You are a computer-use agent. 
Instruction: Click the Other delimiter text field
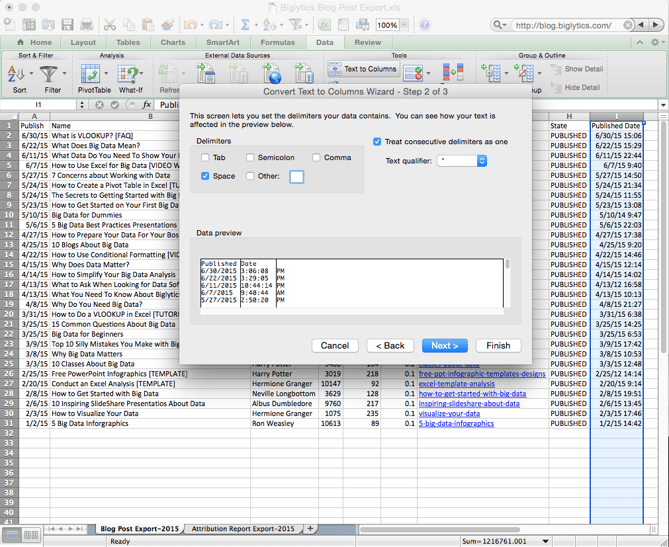pos(296,177)
